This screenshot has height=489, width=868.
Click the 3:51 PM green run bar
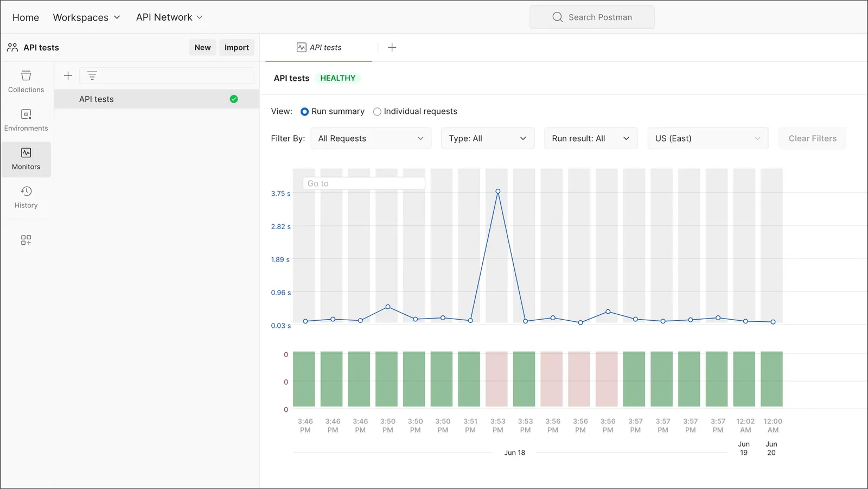469,379
